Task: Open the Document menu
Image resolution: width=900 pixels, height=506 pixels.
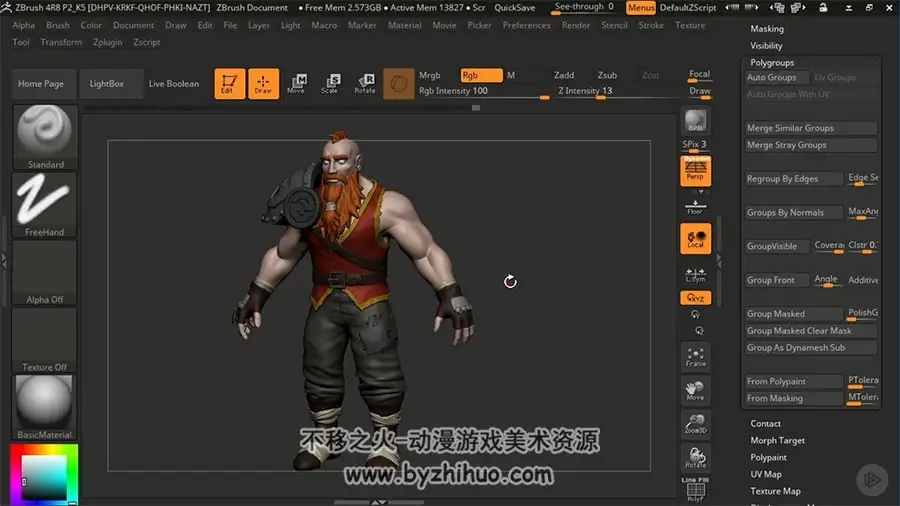Action: click(133, 25)
